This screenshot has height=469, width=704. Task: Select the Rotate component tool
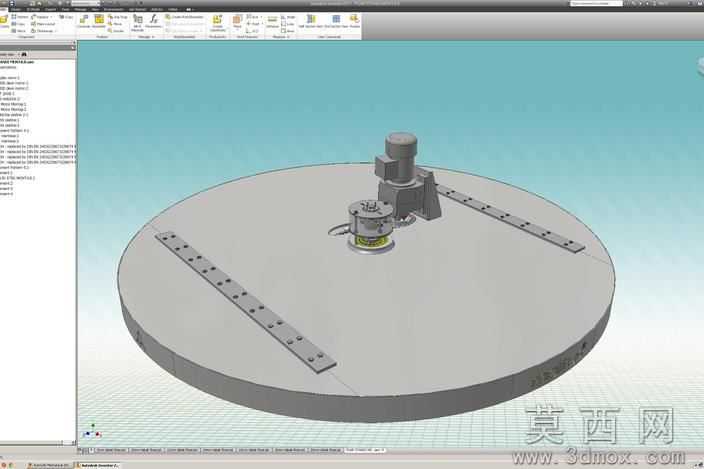click(x=116, y=31)
